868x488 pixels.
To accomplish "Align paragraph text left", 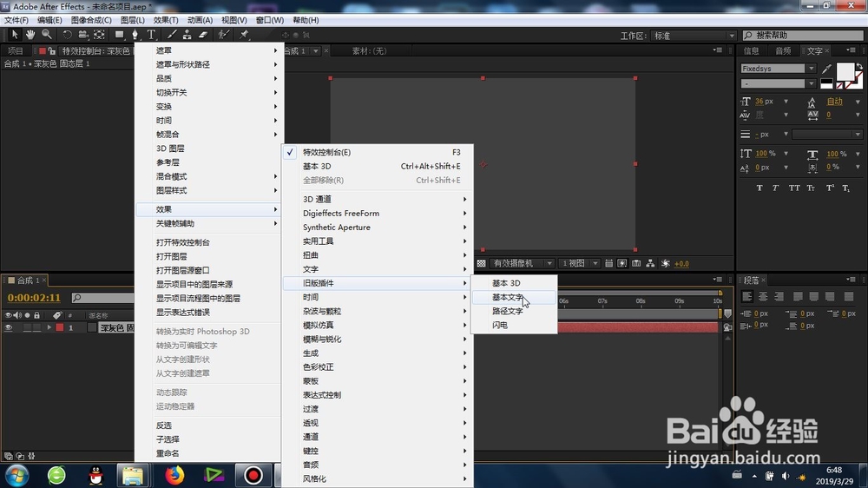I will point(746,296).
